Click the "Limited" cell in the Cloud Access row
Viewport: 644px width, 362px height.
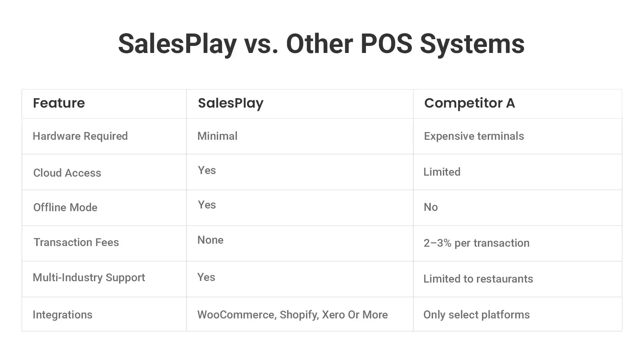(442, 172)
